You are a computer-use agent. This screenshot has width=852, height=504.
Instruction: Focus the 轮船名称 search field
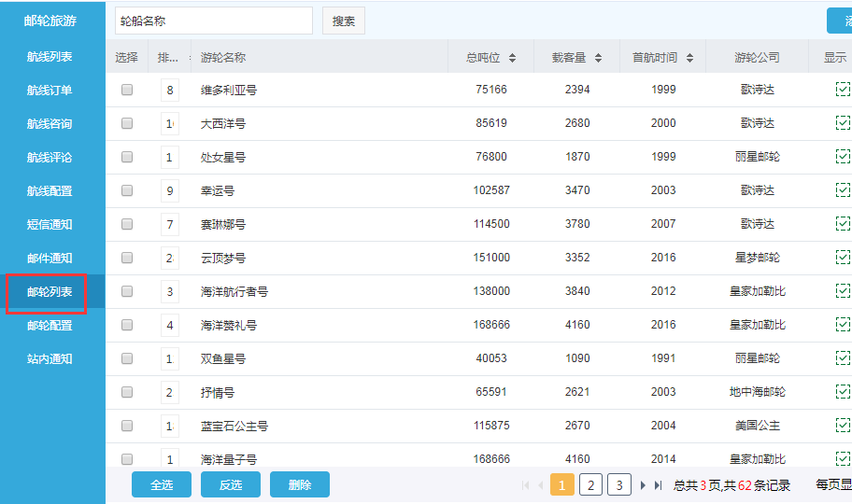click(x=213, y=21)
